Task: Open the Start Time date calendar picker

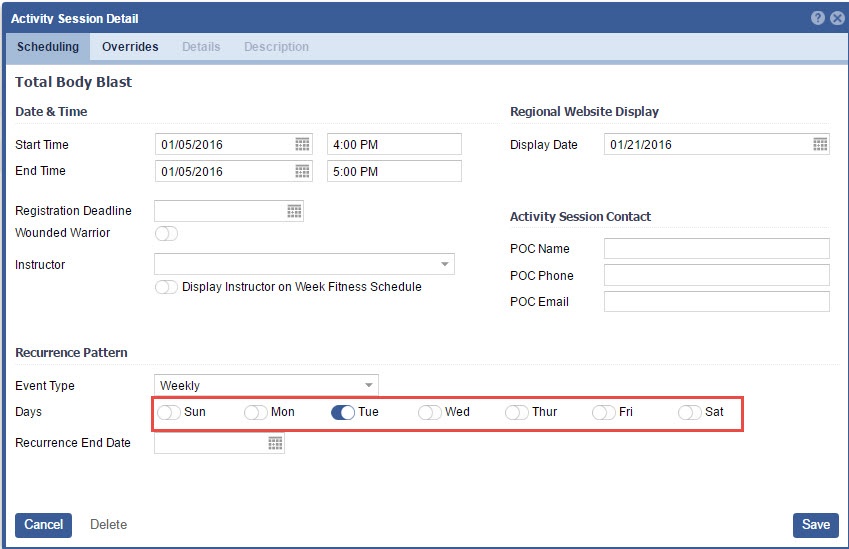Action: 302,144
